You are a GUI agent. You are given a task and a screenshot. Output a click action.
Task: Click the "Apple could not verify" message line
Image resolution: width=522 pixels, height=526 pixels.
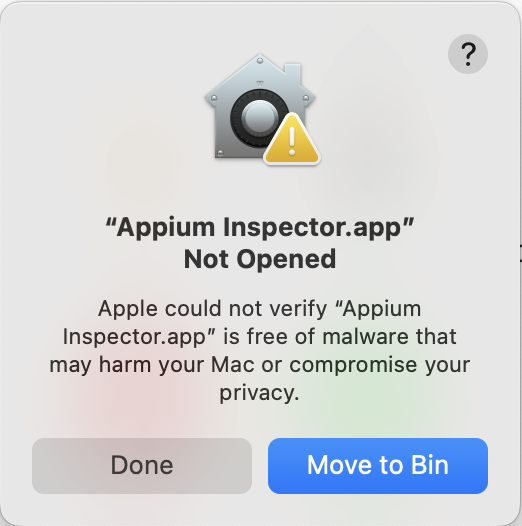coord(260,309)
